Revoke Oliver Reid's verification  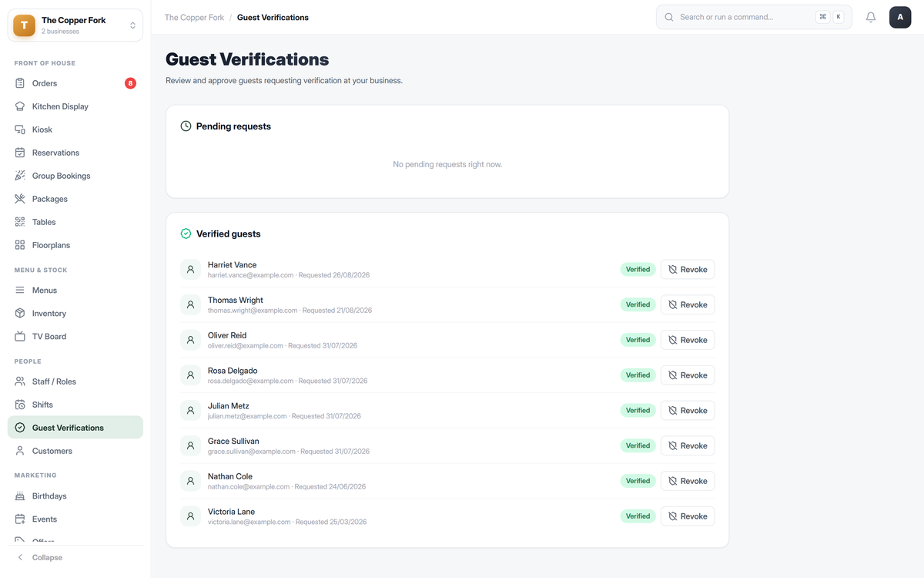click(688, 340)
